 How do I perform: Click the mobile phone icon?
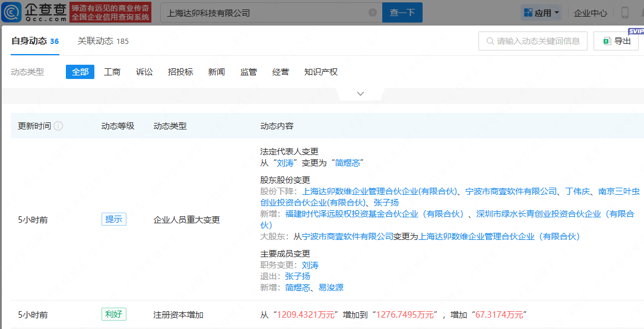click(625, 12)
